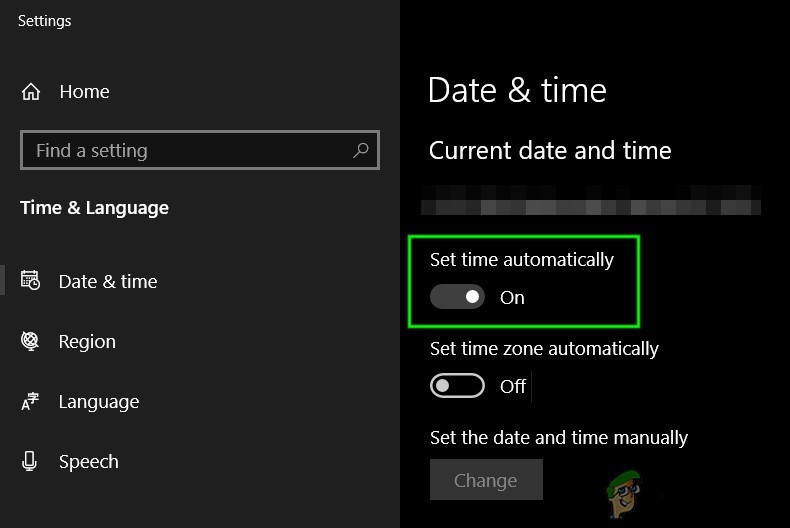Click the Off status text
The width and height of the screenshot is (790, 528).
coord(512,386)
